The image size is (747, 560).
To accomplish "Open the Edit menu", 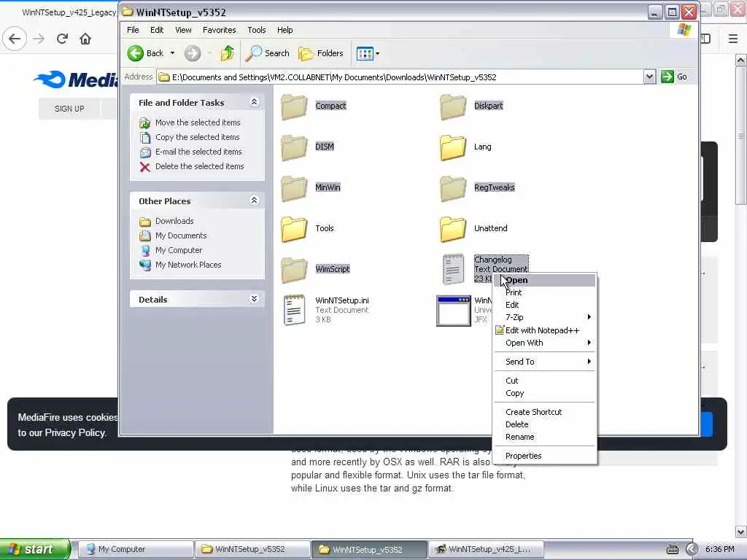I will (x=157, y=30).
